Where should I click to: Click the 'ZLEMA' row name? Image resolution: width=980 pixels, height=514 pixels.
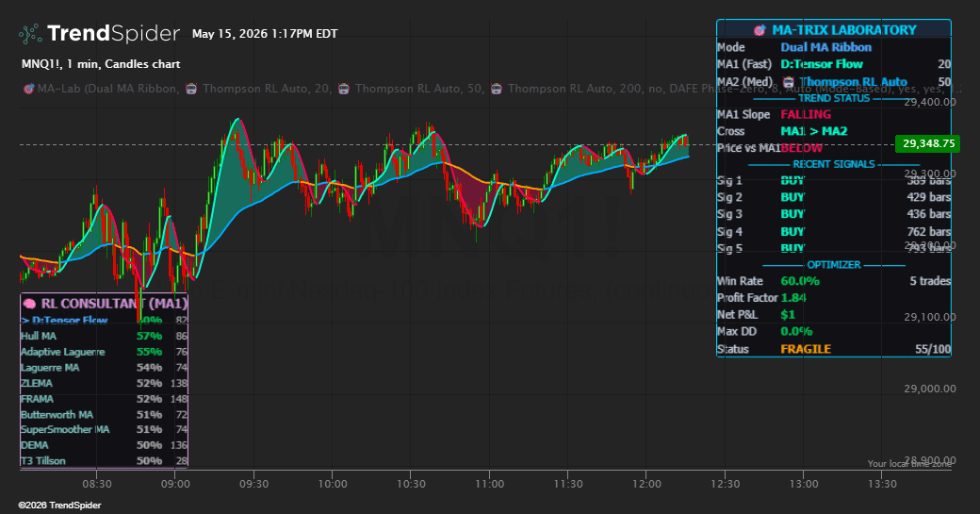pos(36,383)
